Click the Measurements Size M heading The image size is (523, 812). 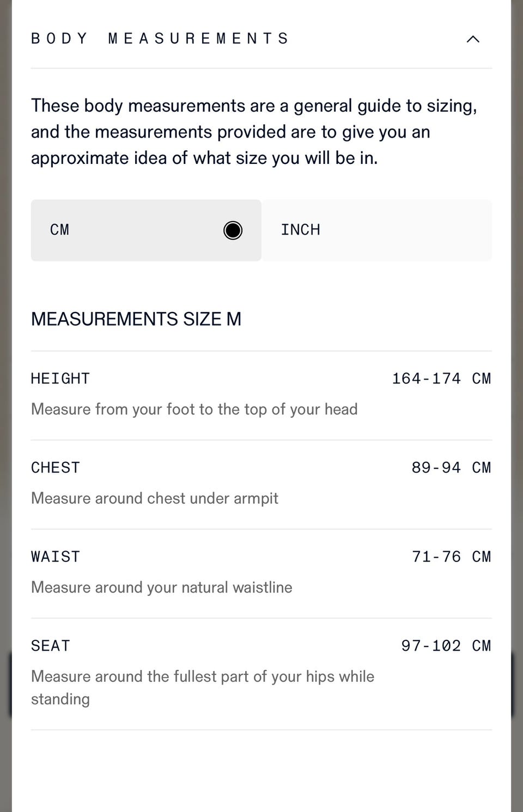click(x=136, y=319)
